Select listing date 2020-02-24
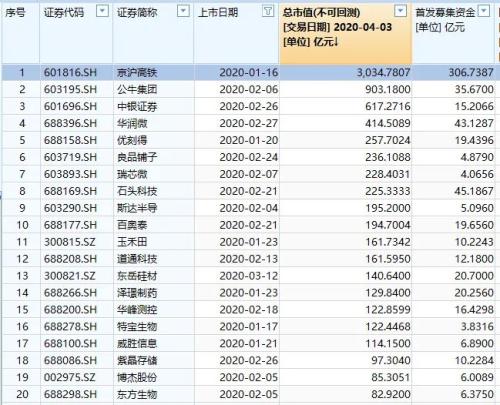Viewport: 500px width, 405px height. pos(248,157)
